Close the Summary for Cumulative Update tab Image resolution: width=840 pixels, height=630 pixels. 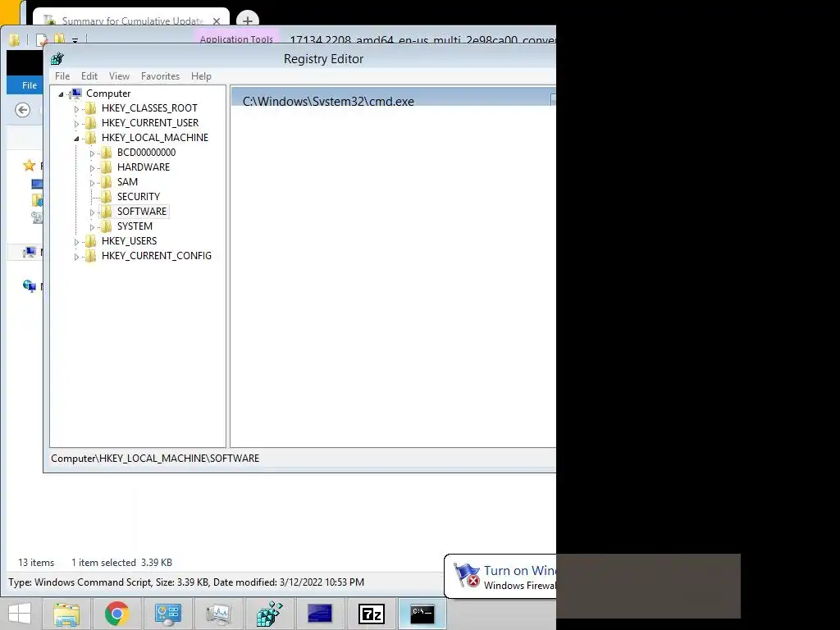(x=217, y=21)
